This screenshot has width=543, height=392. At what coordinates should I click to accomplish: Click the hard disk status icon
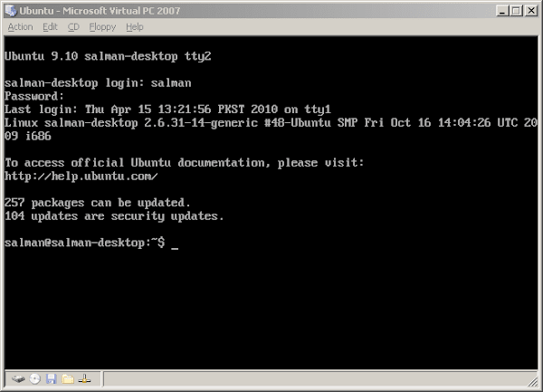click(x=18, y=379)
